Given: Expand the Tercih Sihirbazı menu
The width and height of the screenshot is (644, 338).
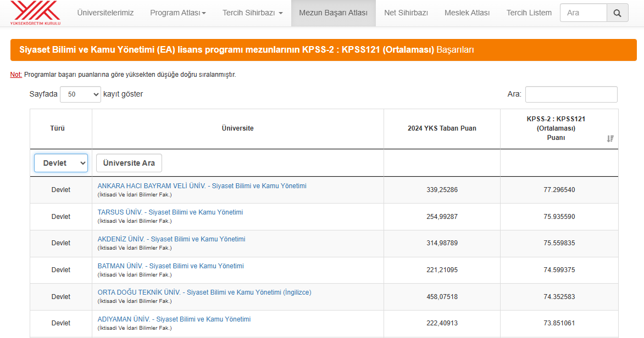Looking at the screenshot, I should coord(252,13).
